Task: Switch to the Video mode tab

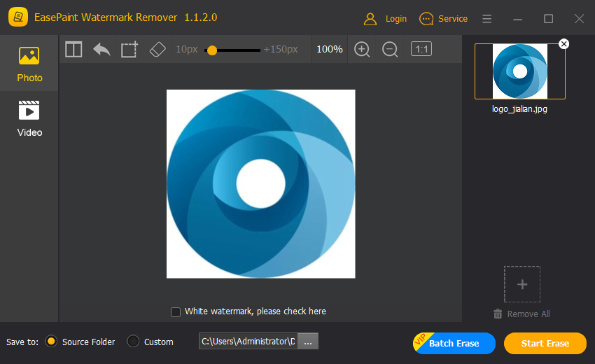Action: (29, 118)
